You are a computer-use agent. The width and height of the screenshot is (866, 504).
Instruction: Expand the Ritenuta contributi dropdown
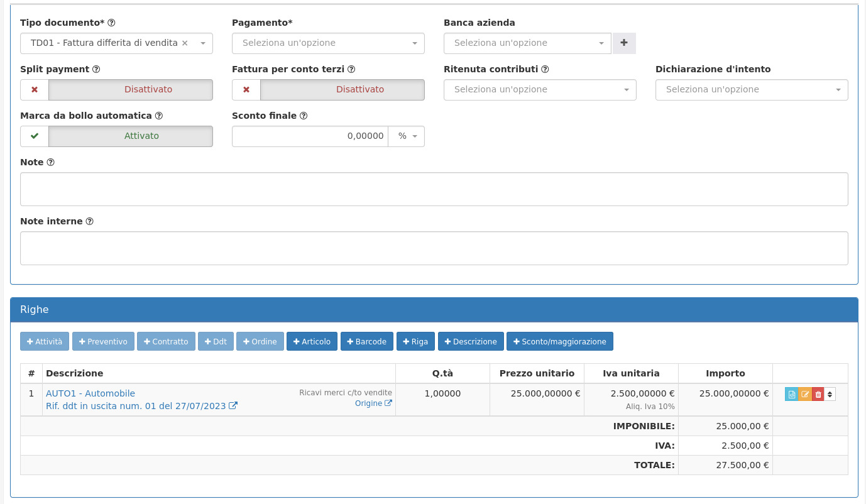tap(540, 90)
